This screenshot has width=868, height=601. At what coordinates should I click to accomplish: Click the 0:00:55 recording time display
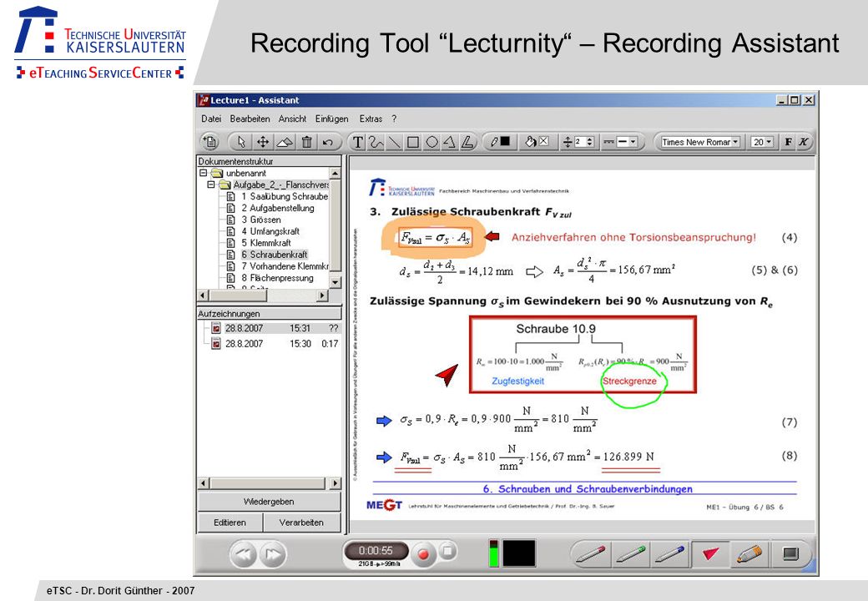(x=376, y=551)
